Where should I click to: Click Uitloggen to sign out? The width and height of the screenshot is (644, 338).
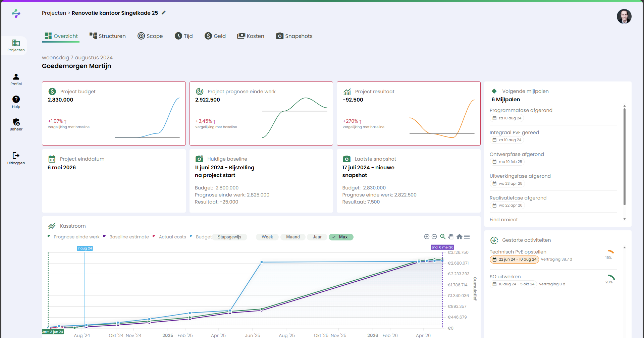pyautogui.click(x=16, y=159)
